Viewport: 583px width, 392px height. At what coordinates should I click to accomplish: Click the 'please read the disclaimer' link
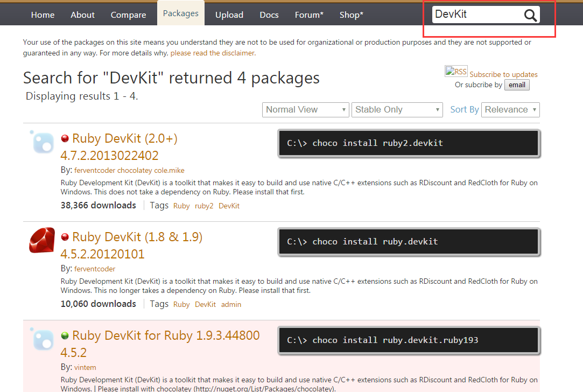click(213, 53)
